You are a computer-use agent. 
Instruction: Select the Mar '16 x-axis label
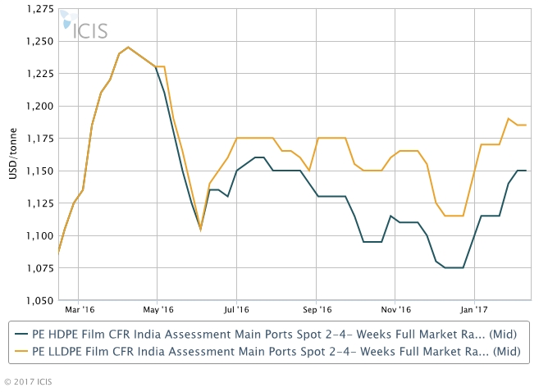[78, 310]
